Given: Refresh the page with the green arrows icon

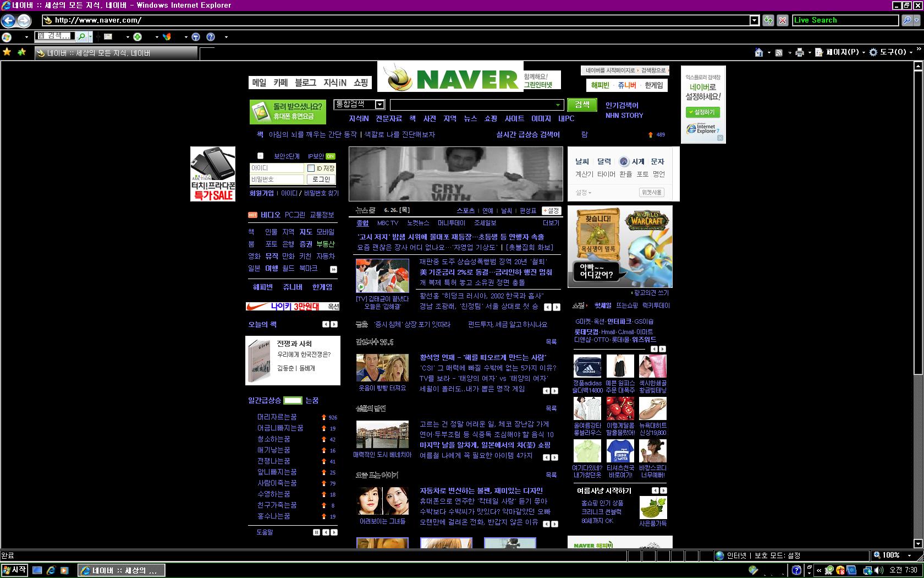Looking at the screenshot, I should pos(769,20).
